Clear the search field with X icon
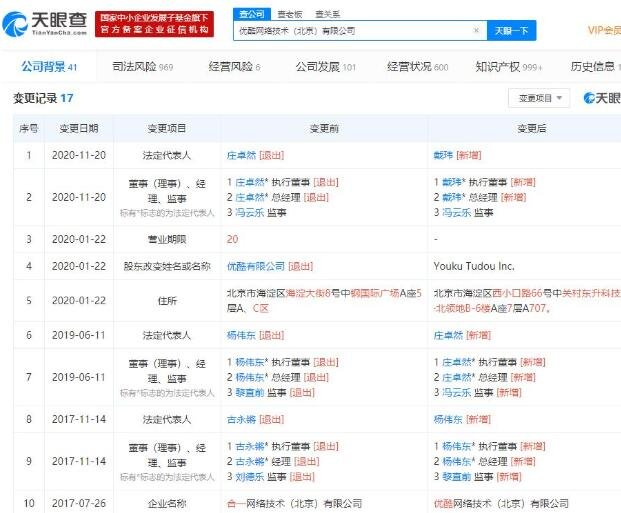This screenshot has width=621, height=513. pos(476,31)
